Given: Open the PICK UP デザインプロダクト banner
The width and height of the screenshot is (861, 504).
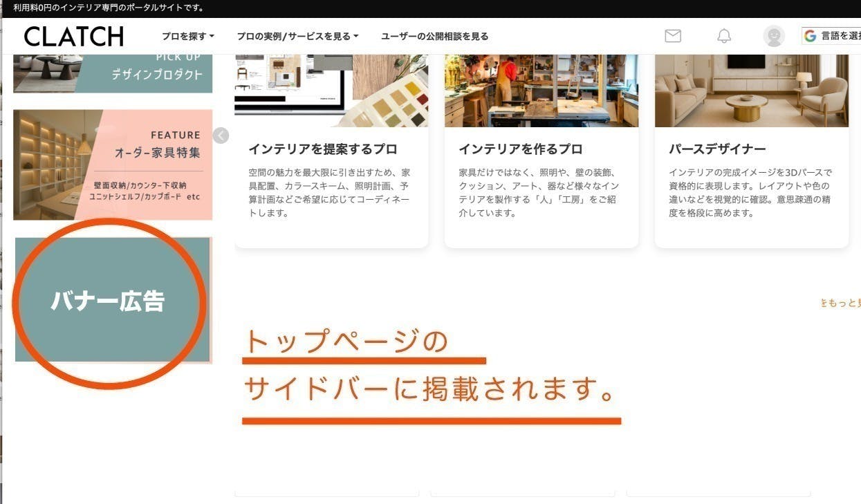Looking at the screenshot, I should [113, 73].
